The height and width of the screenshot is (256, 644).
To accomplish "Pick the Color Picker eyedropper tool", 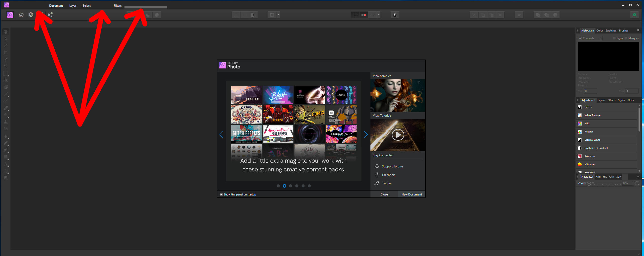I will click(x=6, y=46).
